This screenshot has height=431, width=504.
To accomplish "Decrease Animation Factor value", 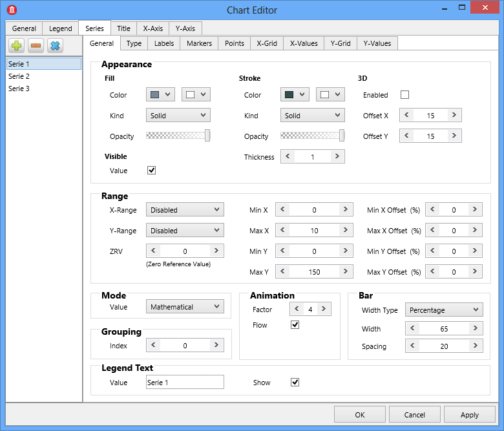I will tap(297, 309).
